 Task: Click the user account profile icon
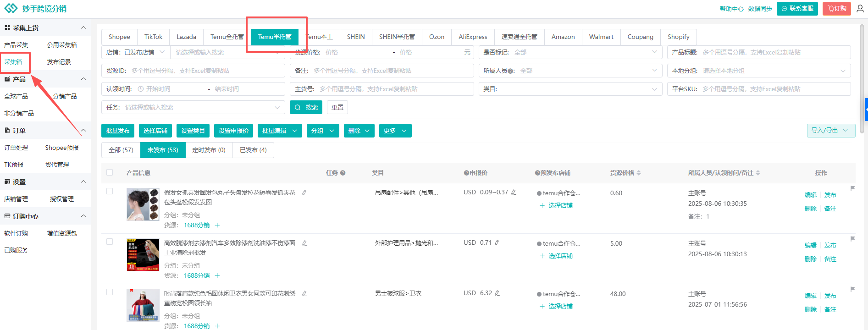860,9
